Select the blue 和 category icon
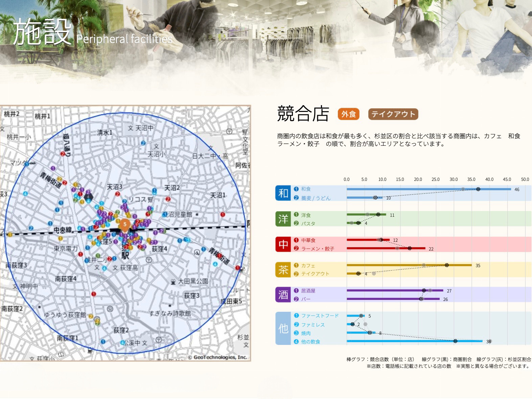The width and height of the screenshot is (532, 399). (283, 193)
